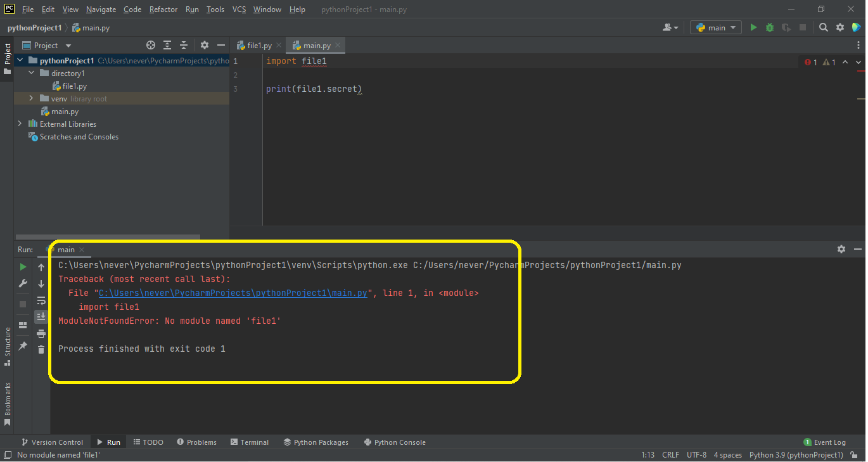Debug main using the bug icon

click(769, 27)
